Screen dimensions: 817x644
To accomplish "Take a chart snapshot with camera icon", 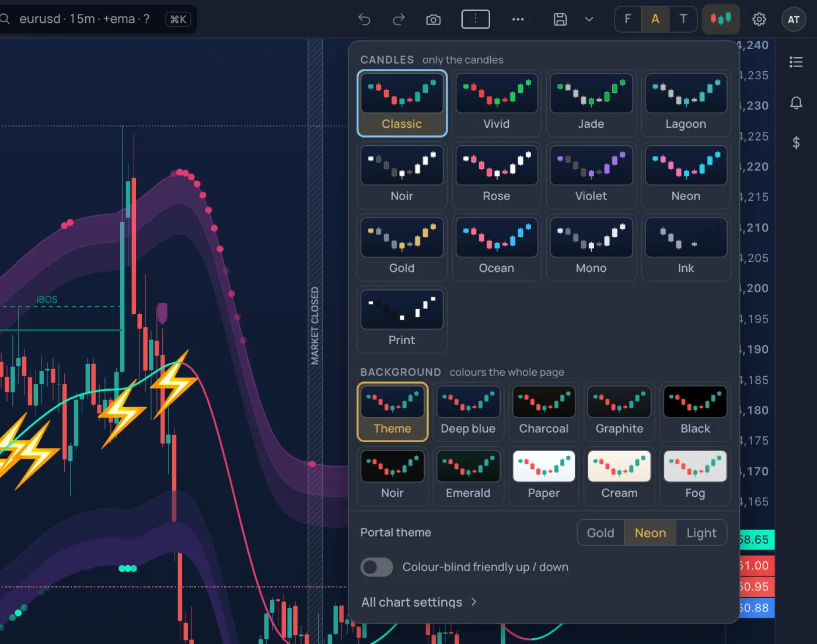I will click(x=433, y=19).
